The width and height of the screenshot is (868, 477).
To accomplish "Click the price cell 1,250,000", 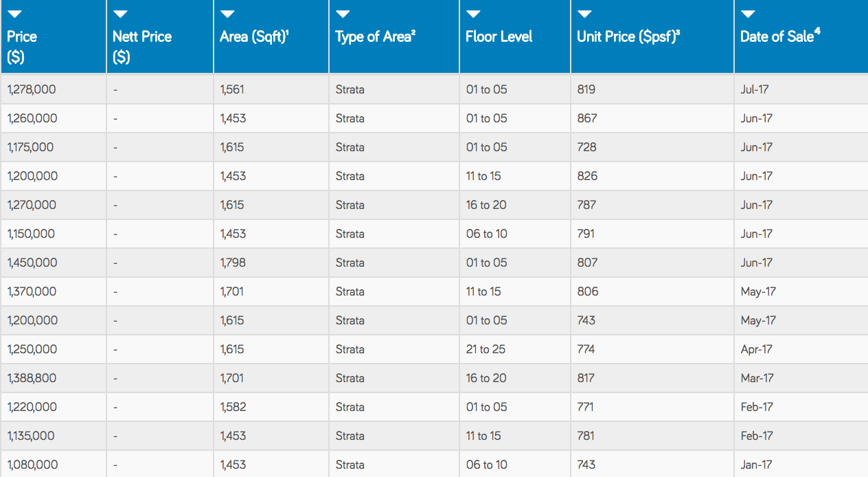I will (32, 349).
